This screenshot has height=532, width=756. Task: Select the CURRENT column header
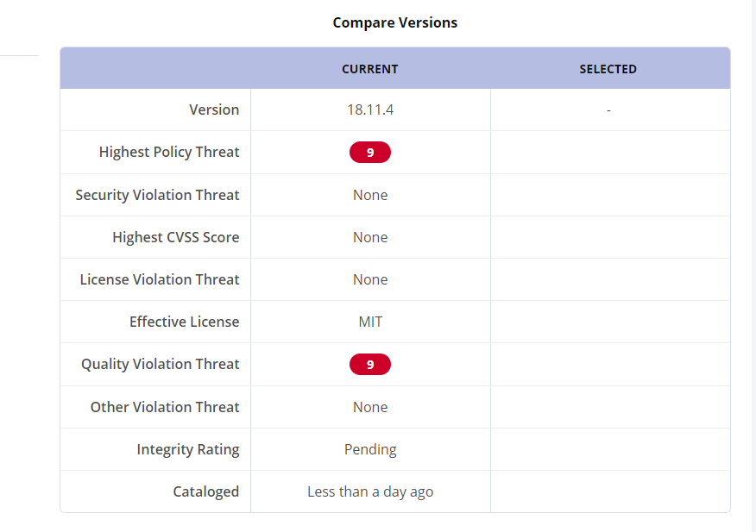point(369,68)
